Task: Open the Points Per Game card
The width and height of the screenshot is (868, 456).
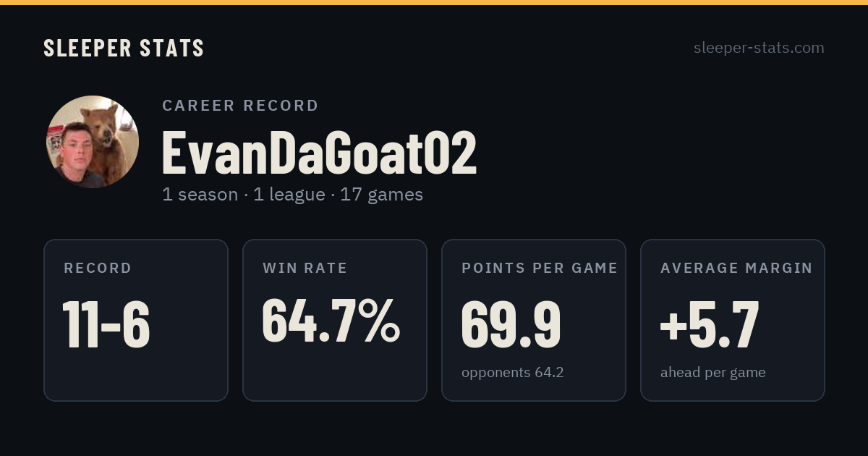Action: pos(534,320)
